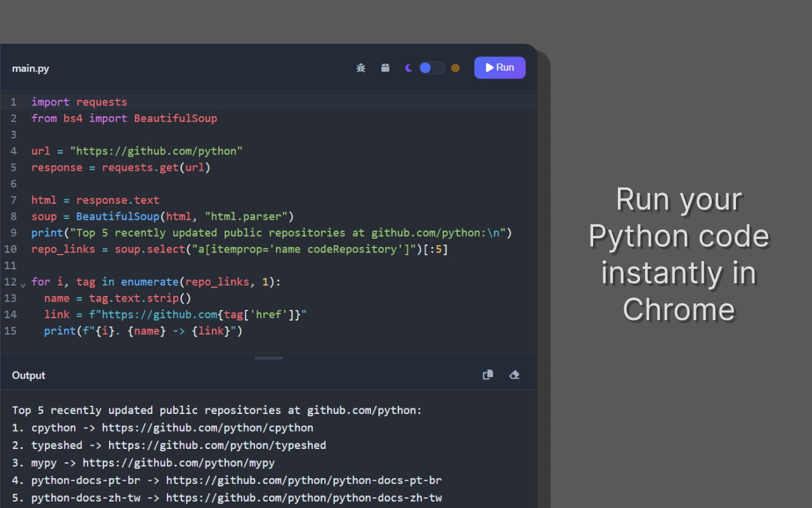812x508 pixels.
Task: Click line number 11 in gutter
Action: pos(11,265)
